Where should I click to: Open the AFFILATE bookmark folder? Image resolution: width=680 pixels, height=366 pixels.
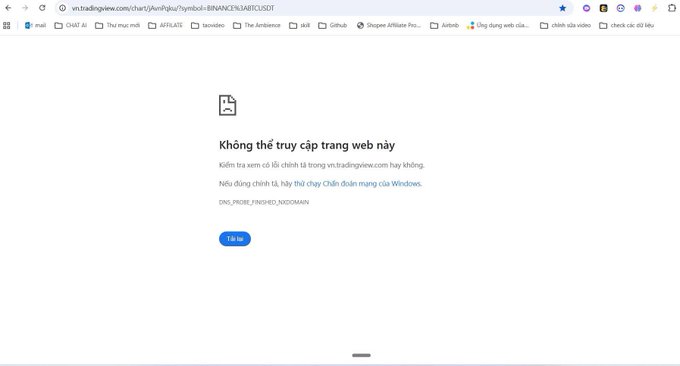[x=165, y=26]
